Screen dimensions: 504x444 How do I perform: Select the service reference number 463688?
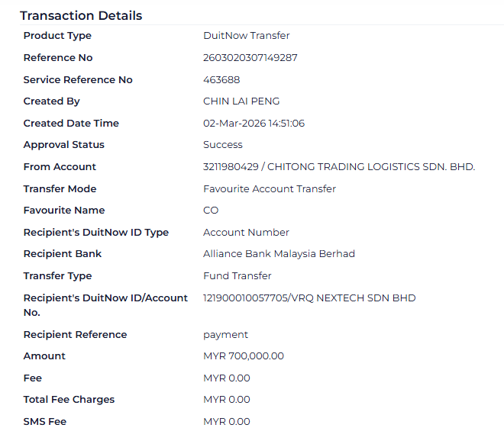point(221,80)
